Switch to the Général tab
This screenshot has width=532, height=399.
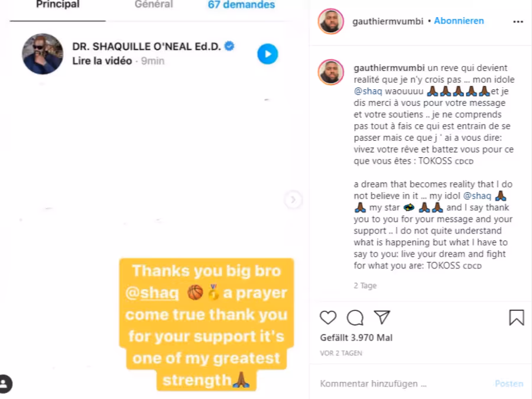154,4
